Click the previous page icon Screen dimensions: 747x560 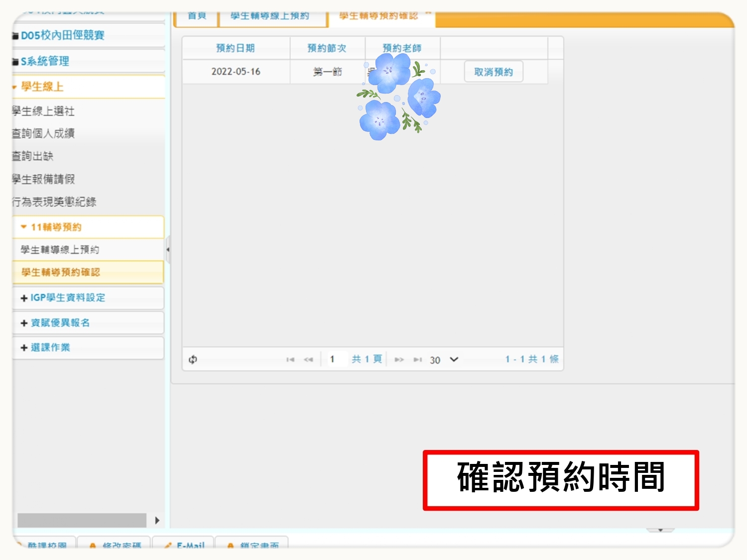coord(308,359)
